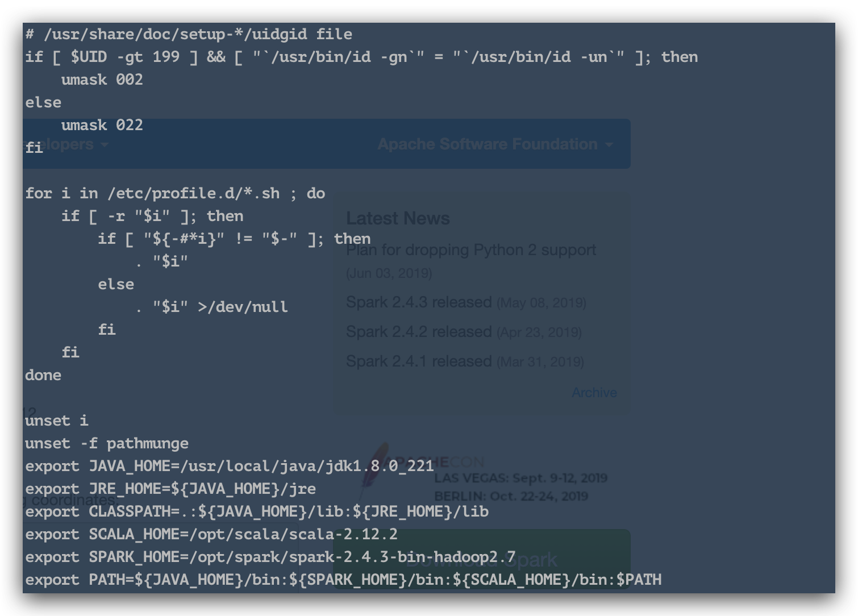Select the Apache Software Foundation menu item
858x616 pixels.
coord(486,144)
